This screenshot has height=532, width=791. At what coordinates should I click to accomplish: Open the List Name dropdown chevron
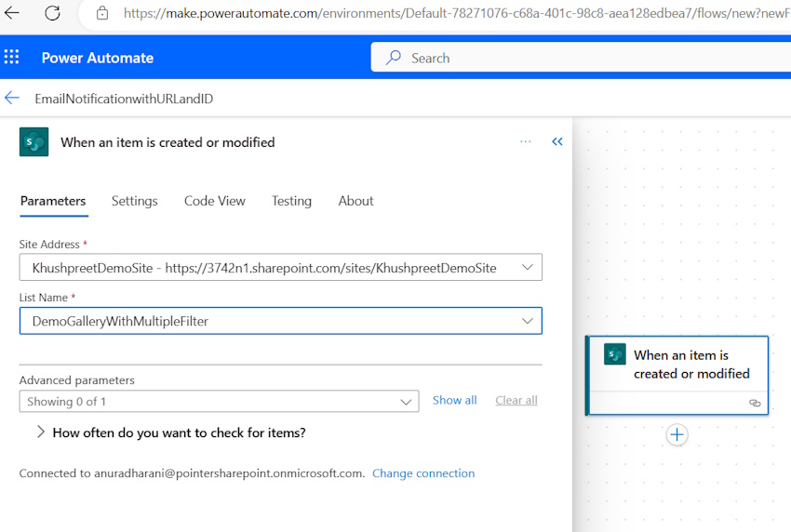[x=527, y=321]
